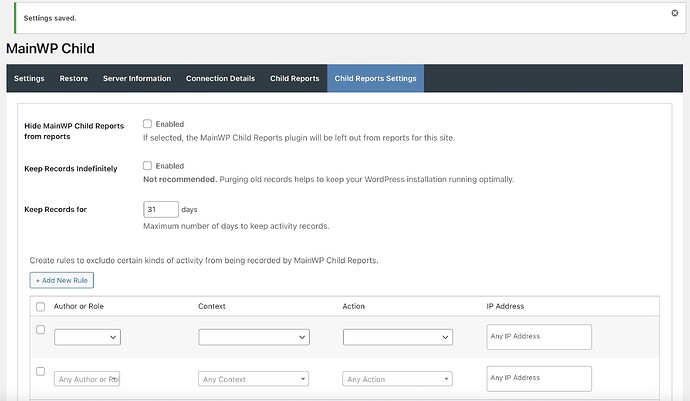Open the Any Author or Role selector
Viewport: 690px width, 401px height.
click(x=87, y=379)
